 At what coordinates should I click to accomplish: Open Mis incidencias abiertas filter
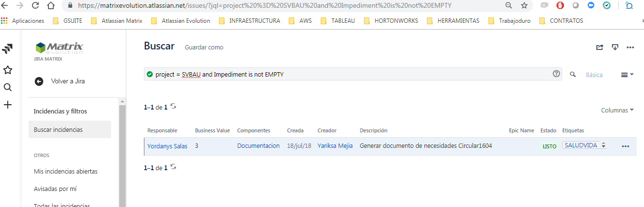point(65,172)
